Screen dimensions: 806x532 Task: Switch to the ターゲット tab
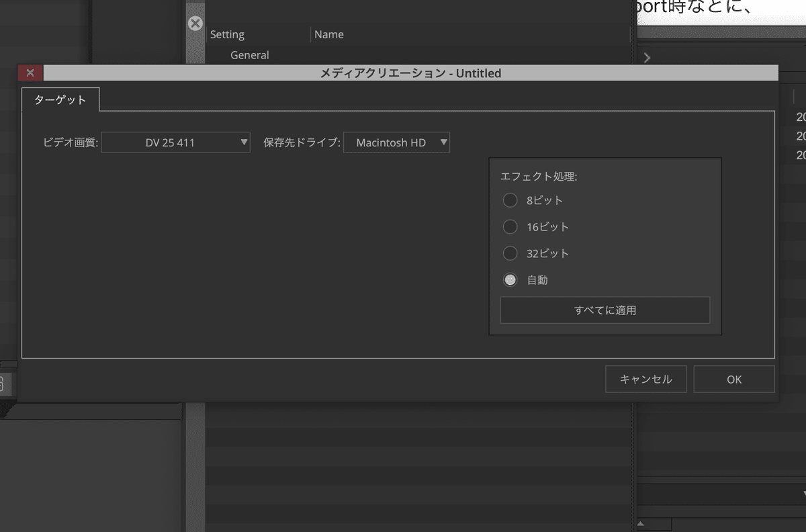click(x=60, y=99)
